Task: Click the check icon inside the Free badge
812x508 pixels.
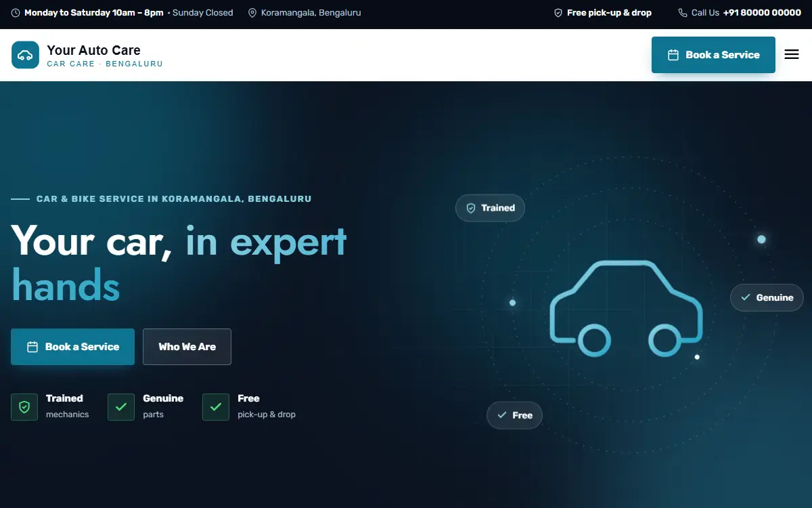Action: pos(502,415)
